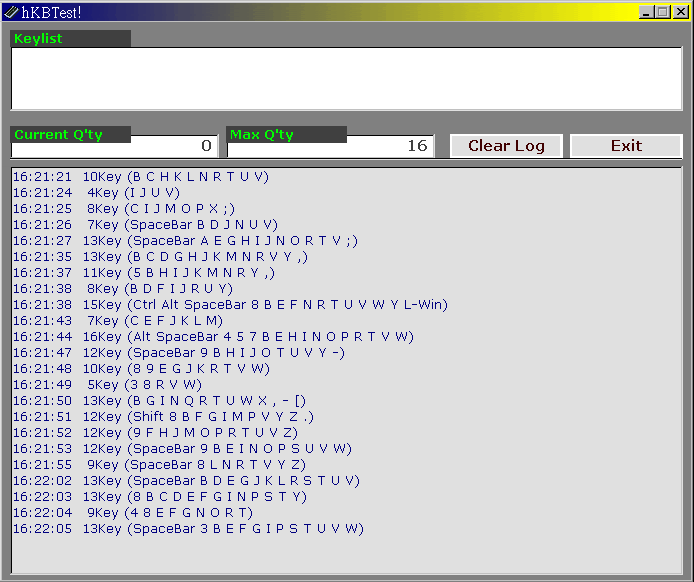Click the Current Q'ty value field

click(x=114, y=146)
